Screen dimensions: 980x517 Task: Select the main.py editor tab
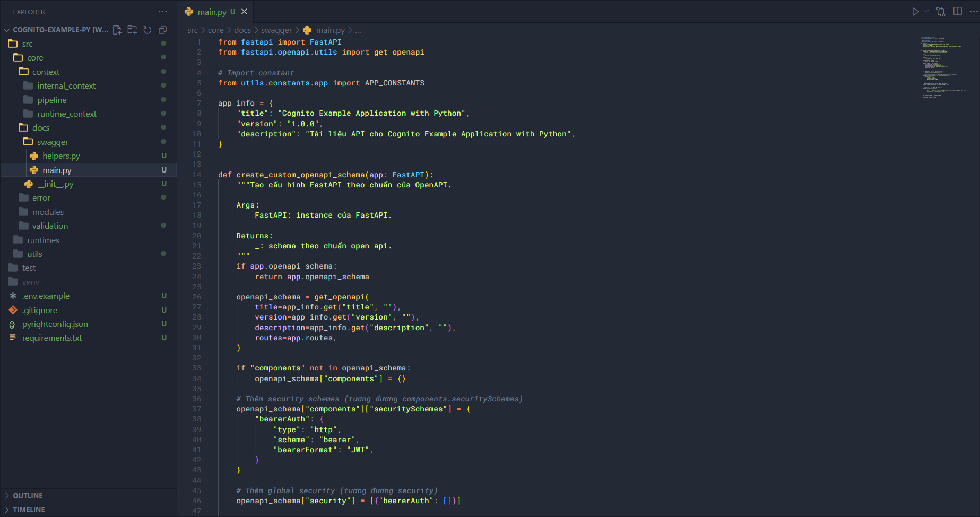(x=212, y=12)
